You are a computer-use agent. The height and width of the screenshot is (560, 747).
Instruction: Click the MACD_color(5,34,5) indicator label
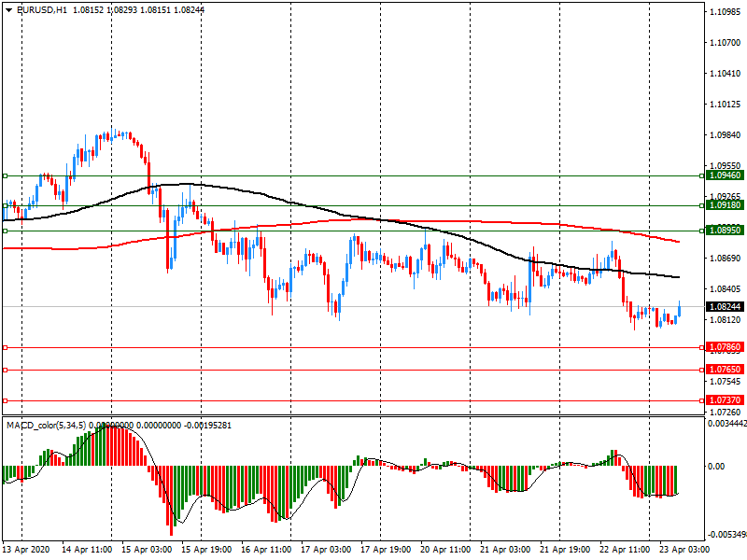click(x=46, y=426)
